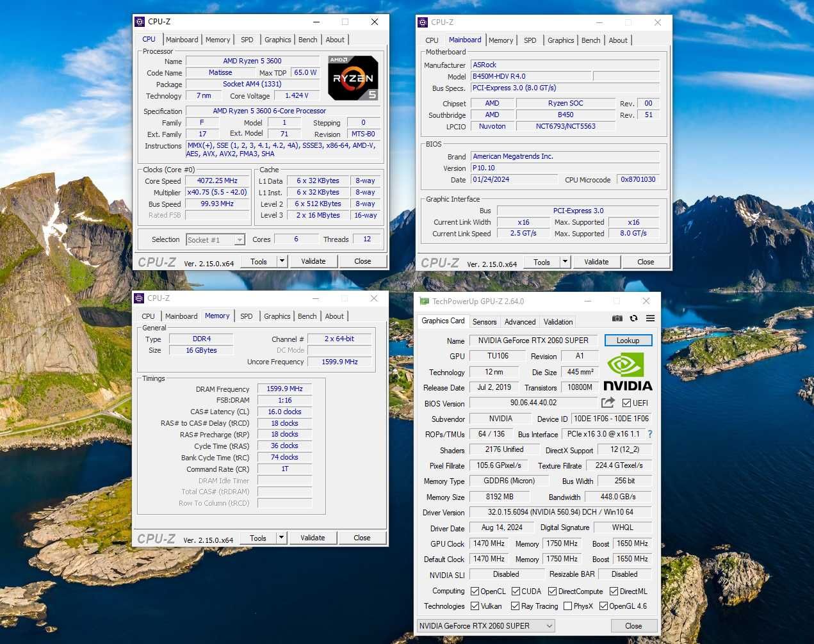The image size is (814, 644).
Task: Click CPU-Z app icon in Memory window title
Action: pyautogui.click(x=139, y=298)
